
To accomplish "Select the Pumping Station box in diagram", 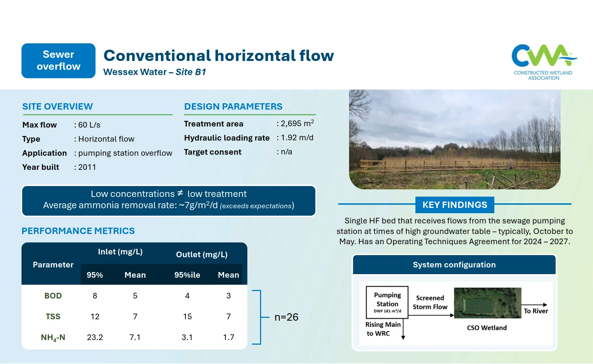I will coord(387,303).
